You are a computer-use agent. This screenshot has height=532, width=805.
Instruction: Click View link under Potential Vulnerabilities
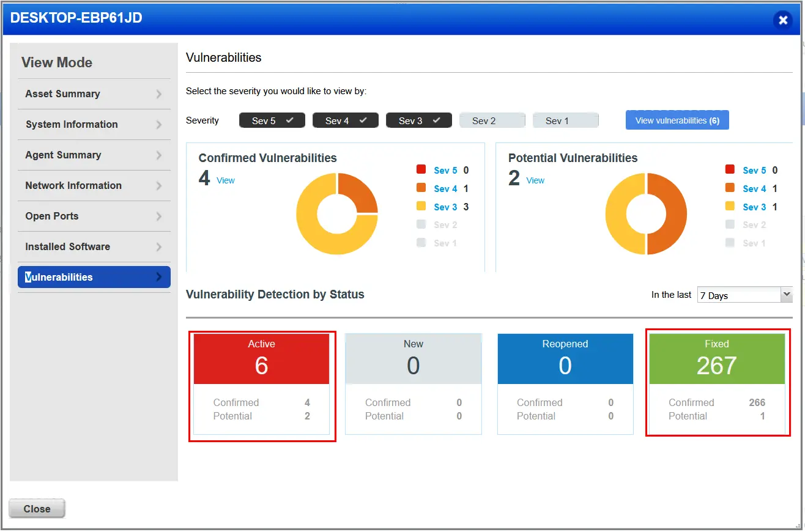535,180
